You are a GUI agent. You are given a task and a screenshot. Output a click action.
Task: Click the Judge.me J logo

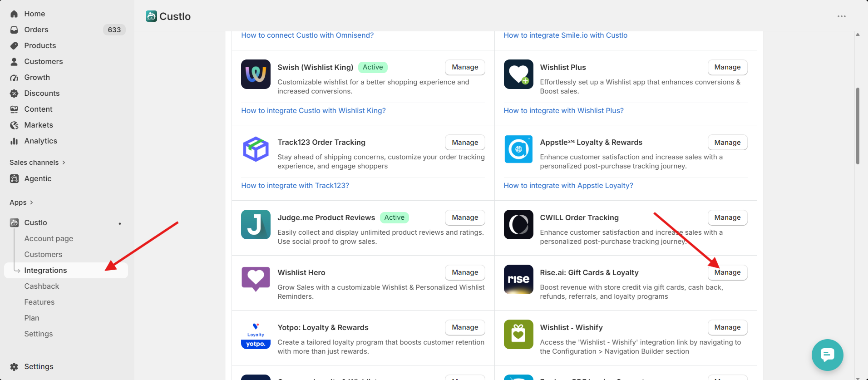[256, 224]
